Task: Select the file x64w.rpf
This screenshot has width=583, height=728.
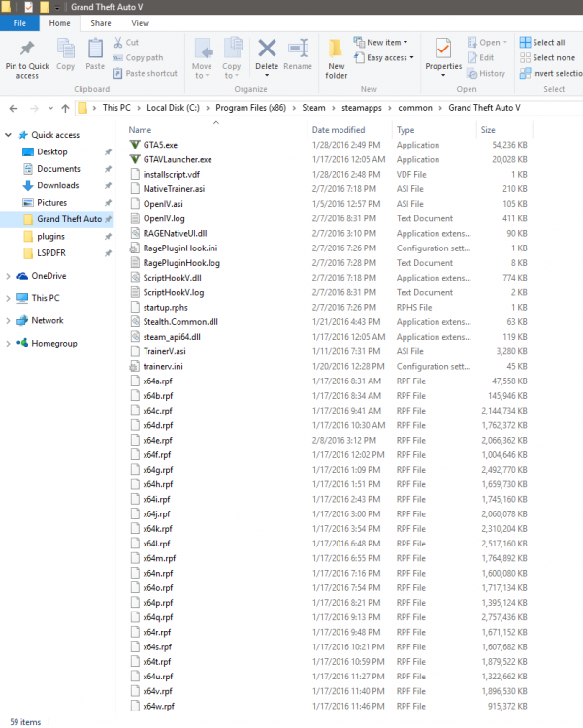Action: pyautogui.click(x=158, y=706)
